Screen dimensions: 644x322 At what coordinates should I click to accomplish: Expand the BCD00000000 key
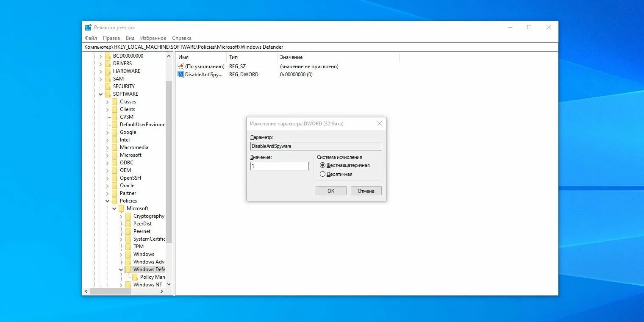click(x=101, y=56)
